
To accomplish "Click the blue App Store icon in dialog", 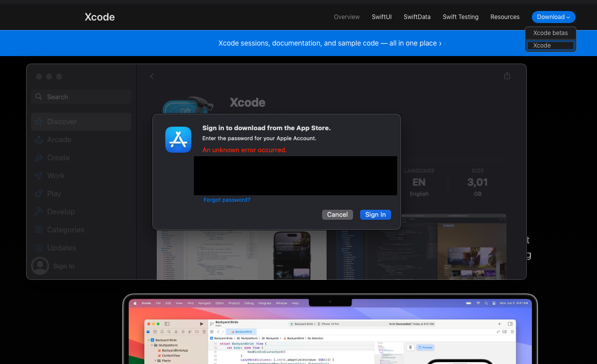I will pyautogui.click(x=178, y=140).
